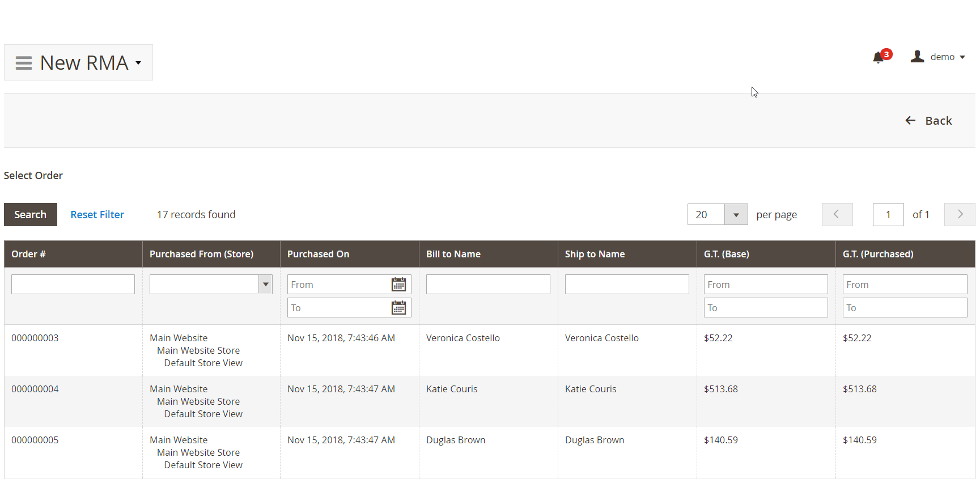The height and width of the screenshot is (479, 980).
Task: Open the Purchased On 'From' calendar picker
Action: point(398,285)
